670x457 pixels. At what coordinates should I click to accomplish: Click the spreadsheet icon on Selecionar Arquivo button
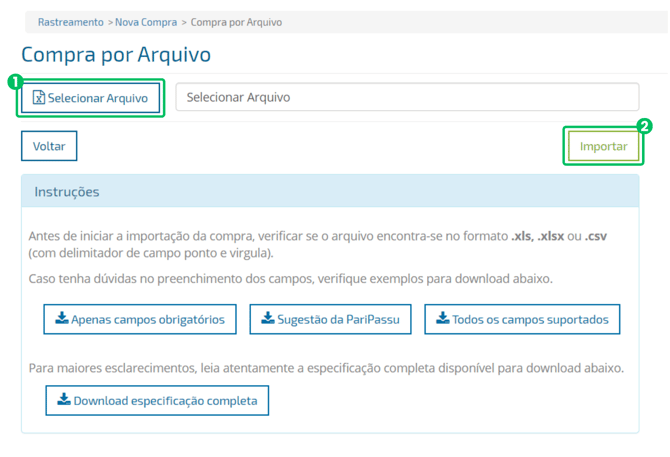[x=39, y=98]
